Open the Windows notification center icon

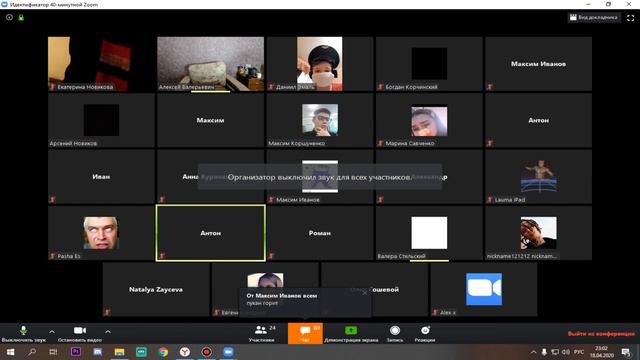tap(625, 352)
